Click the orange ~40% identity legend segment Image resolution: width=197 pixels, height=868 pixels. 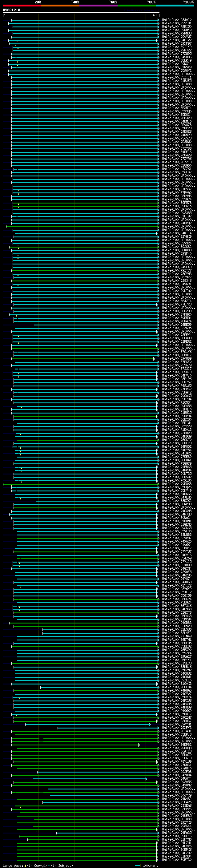[60, 6]
